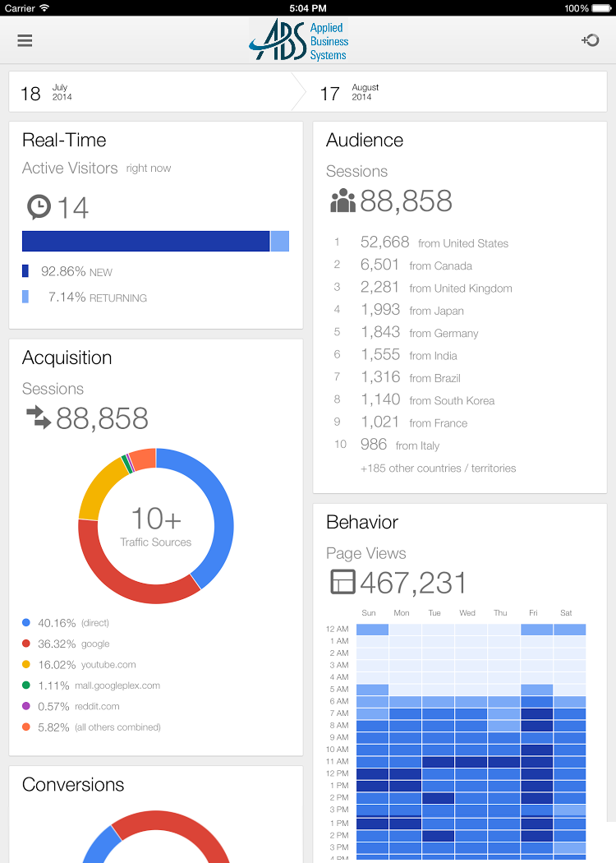Tap the red google legend dot
616x863 pixels.
pos(25,644)
